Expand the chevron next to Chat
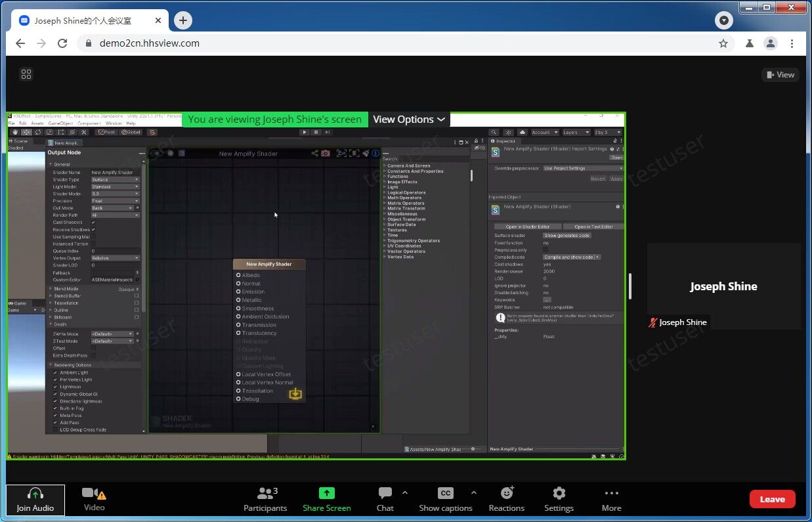 coord(405,492)
